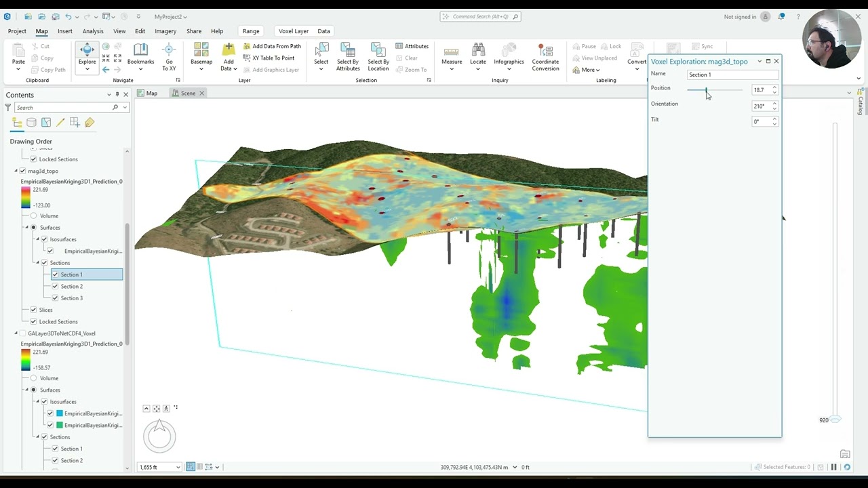Image resolution: width=868 pixels, height=488 pixels.
Task: Expand the labeling More dropdown
Action: click(586, 70)
